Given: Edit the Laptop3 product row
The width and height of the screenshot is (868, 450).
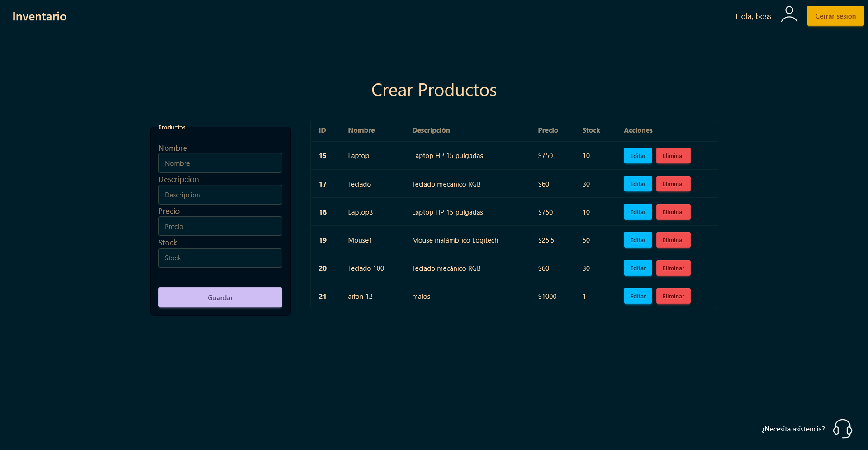Looking at the screenshot, I should [x=637, y=212].
